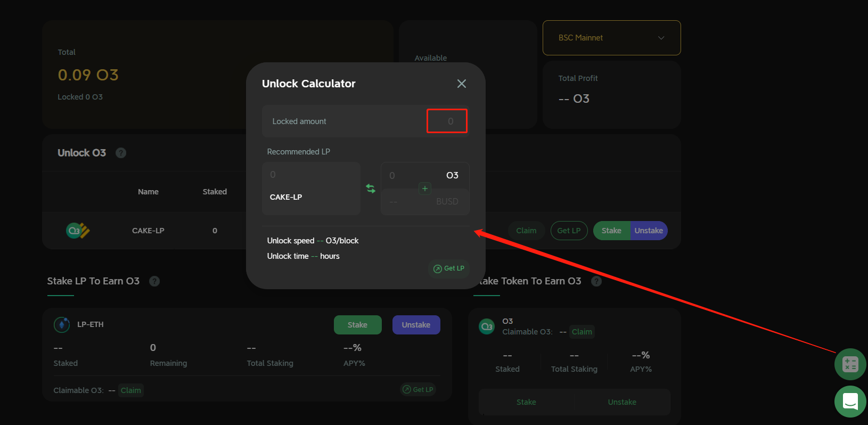Click purple Unstake button for LP-ETH
The height and width of the screenshot is (425, 868).
(x=416, y=325)
